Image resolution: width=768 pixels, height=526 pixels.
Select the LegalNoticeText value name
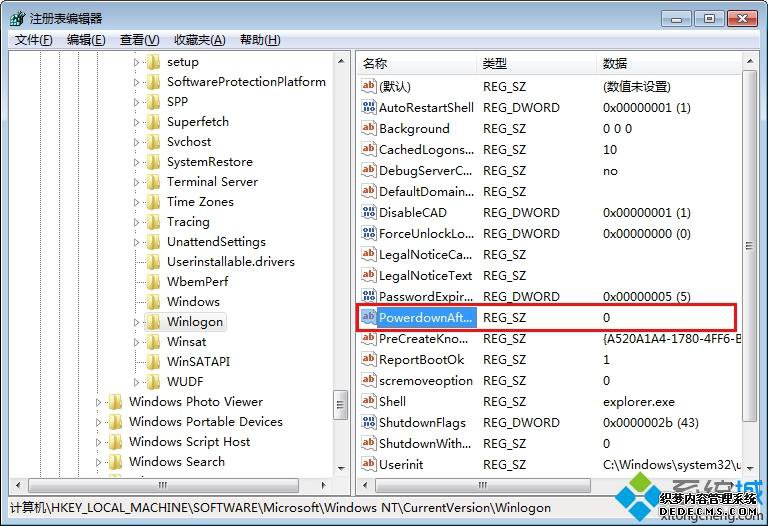[x=425, y=276]
